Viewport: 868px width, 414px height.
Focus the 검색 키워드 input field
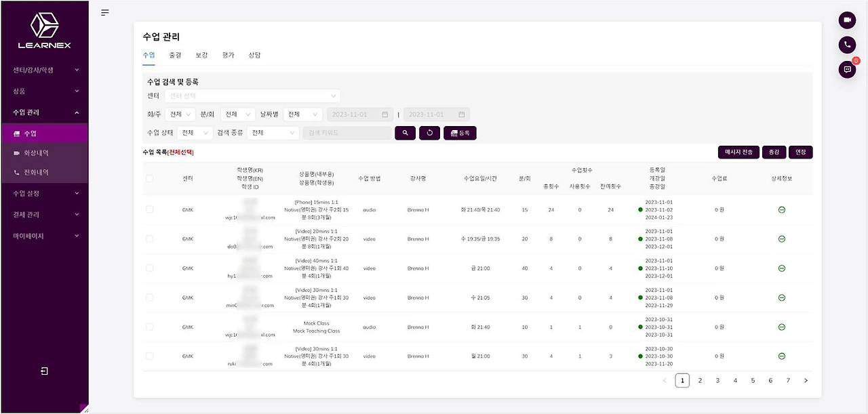click(x=347, y=133)
